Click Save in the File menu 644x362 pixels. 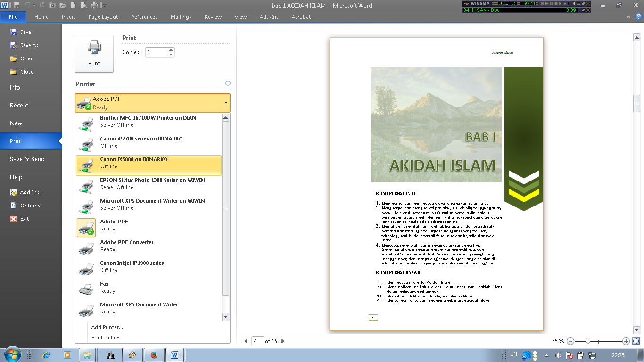[25, 32]
